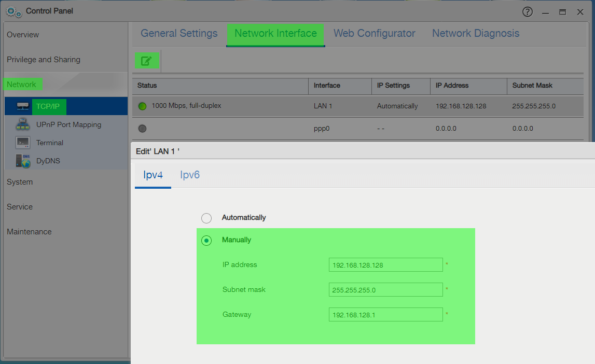
Task: Click the edit interface pencil icon
Action: (147, 61)
